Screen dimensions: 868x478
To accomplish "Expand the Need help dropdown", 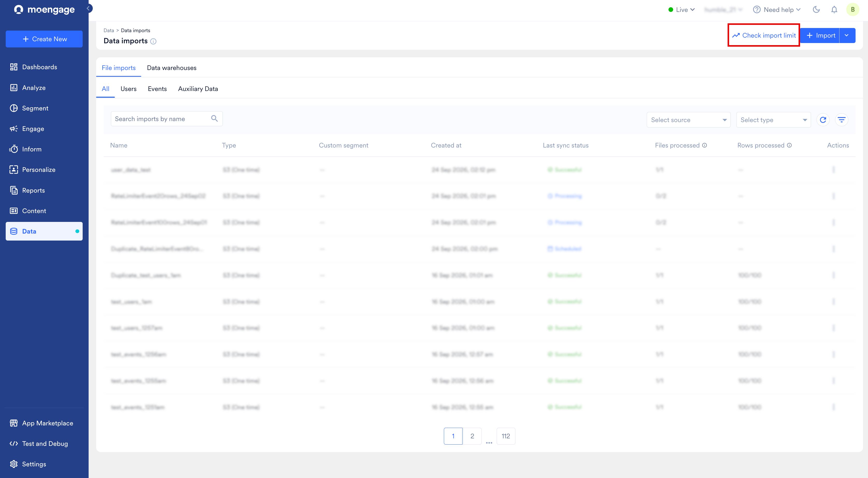I will [x=777, y=10].
